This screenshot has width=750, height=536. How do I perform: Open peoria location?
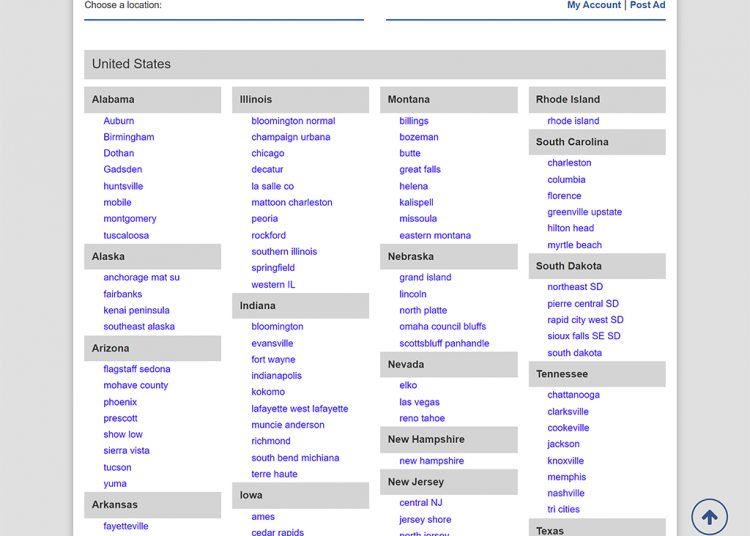click(265, 219)
